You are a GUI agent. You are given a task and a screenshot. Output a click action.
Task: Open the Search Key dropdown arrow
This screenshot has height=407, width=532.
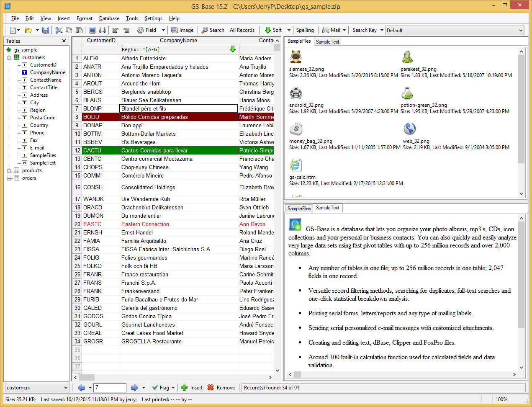(382, 30)
